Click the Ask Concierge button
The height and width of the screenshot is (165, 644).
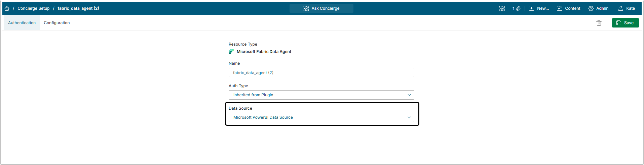tap(321, 8)
